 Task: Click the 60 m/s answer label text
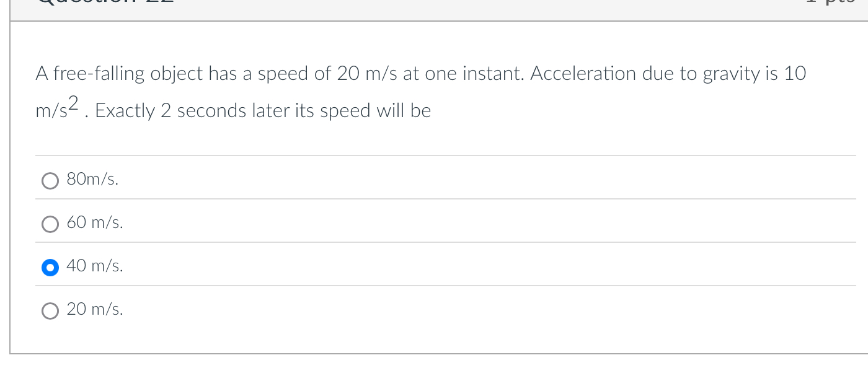tap(95, 223)
